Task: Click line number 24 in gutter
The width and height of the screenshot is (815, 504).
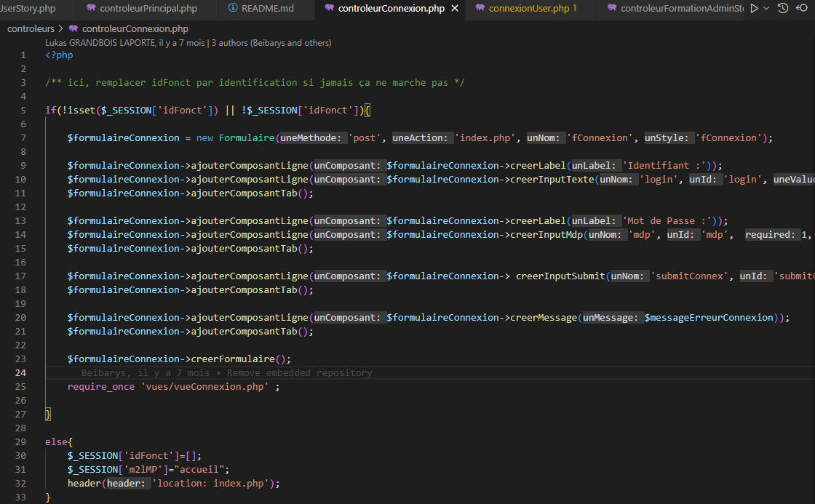Action: (x=20, y=373)
